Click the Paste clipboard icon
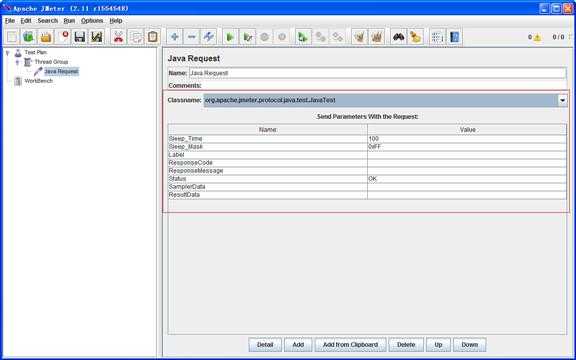Screen dimensions: 576x360 click(152, 37)
